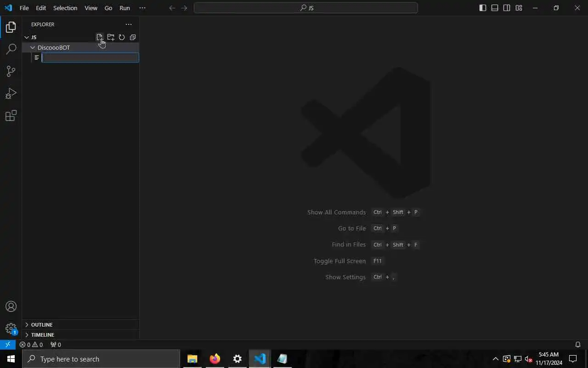Open the volume icon in system tray
This screenshot has width=588, height=368.
click(x=528, y=359)
